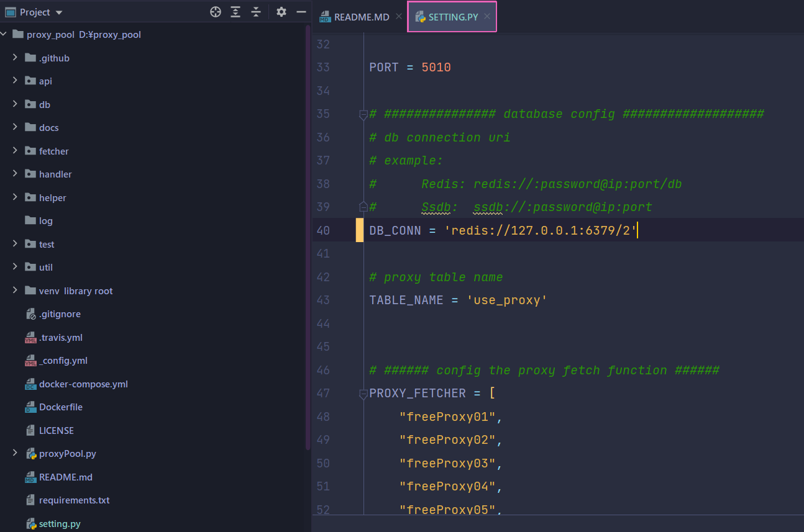Open the Project panel settings gear
Viewport: 804px width, 532px height.
(x=281, y=12)
